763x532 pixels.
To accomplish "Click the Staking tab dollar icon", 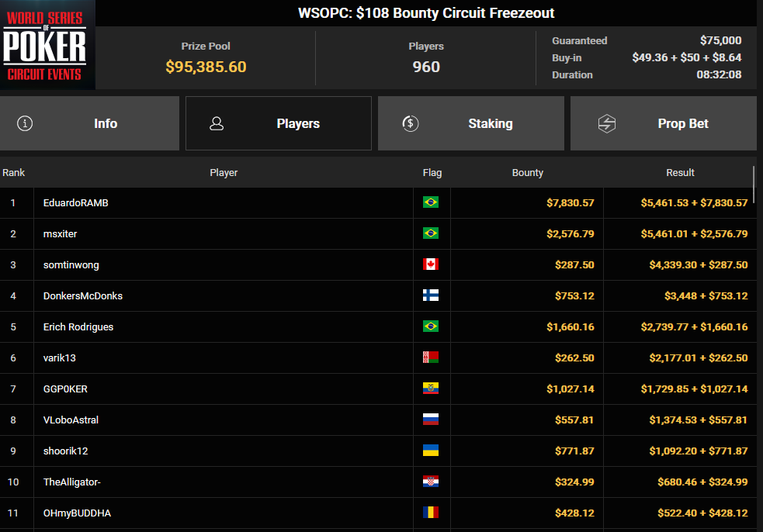I will tap(410, 123).
